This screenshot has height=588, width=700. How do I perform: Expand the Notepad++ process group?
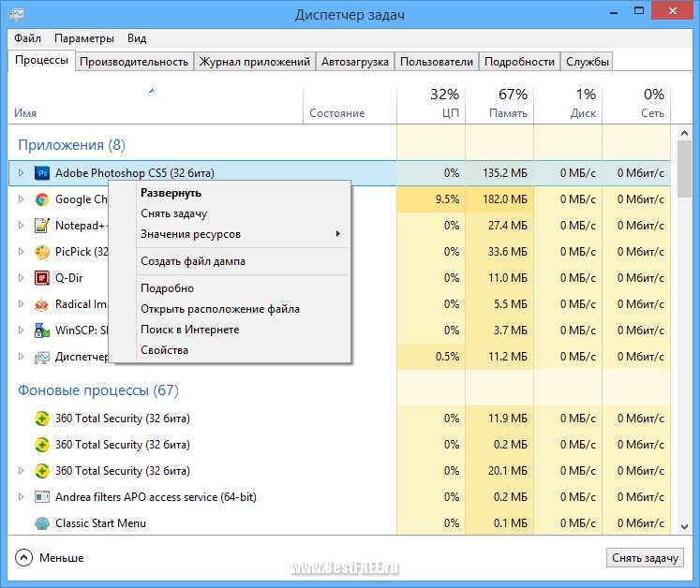[x=21, y=226]
